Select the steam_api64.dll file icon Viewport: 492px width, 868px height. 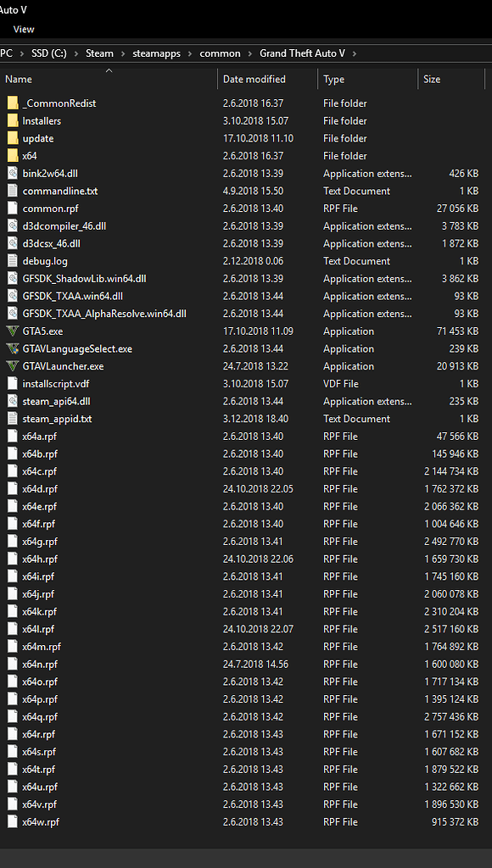click(x=12, y=401)
